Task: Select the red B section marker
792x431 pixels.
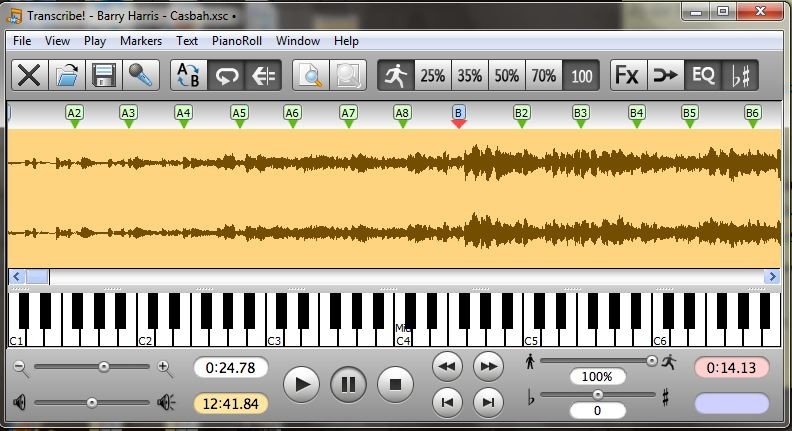Action: click(x=458, y=115)
